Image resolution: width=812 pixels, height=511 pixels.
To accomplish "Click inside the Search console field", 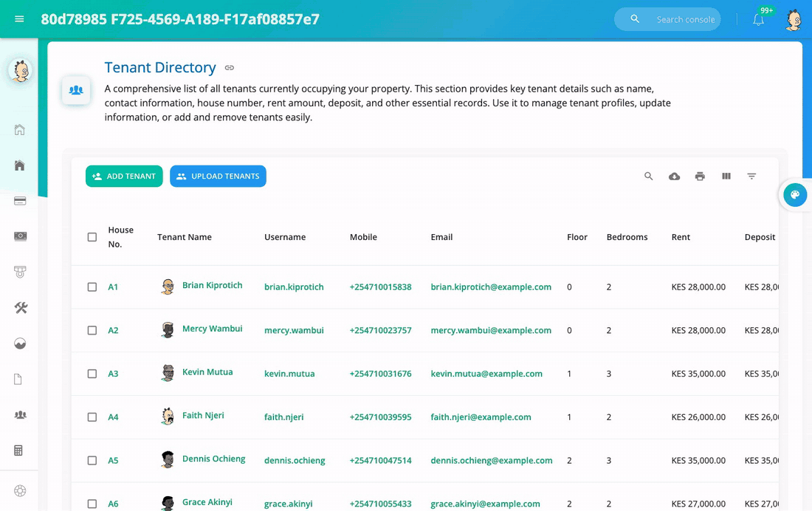I will coord(685,20).
